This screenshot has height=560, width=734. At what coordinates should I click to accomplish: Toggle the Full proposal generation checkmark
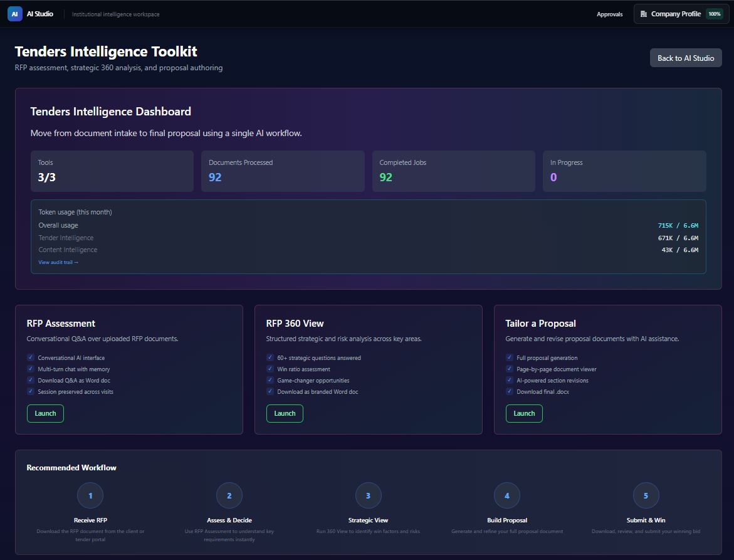(510, 357)
